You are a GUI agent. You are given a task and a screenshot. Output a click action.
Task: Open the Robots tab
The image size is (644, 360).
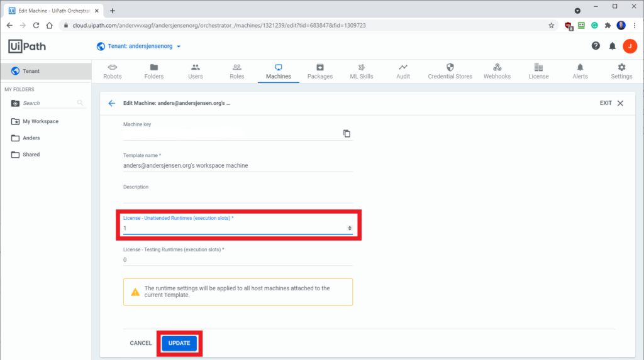[x=112, y=72]
